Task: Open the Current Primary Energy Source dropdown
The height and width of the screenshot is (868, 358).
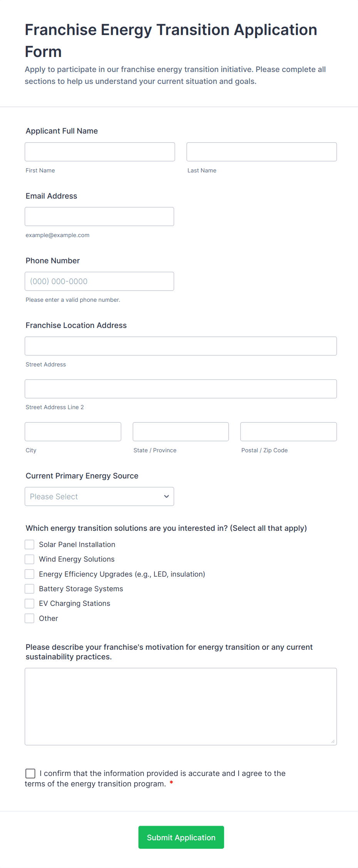Action: (x=99, y=497)
